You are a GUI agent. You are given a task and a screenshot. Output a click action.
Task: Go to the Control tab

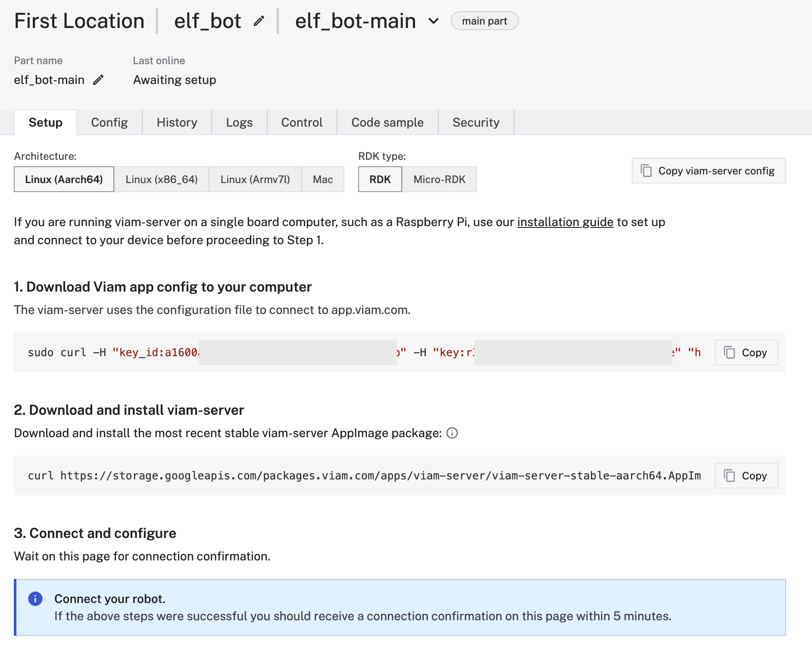point(302,122)
